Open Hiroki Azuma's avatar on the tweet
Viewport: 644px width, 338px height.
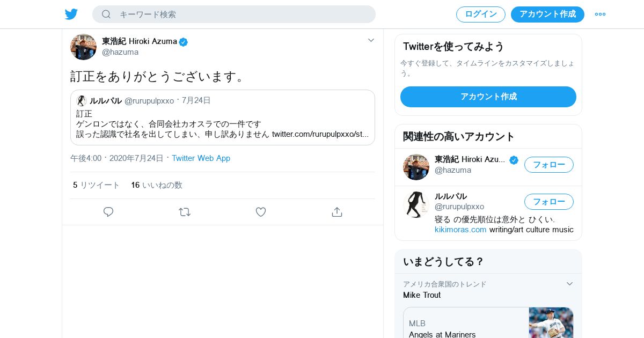pos(83,47)
